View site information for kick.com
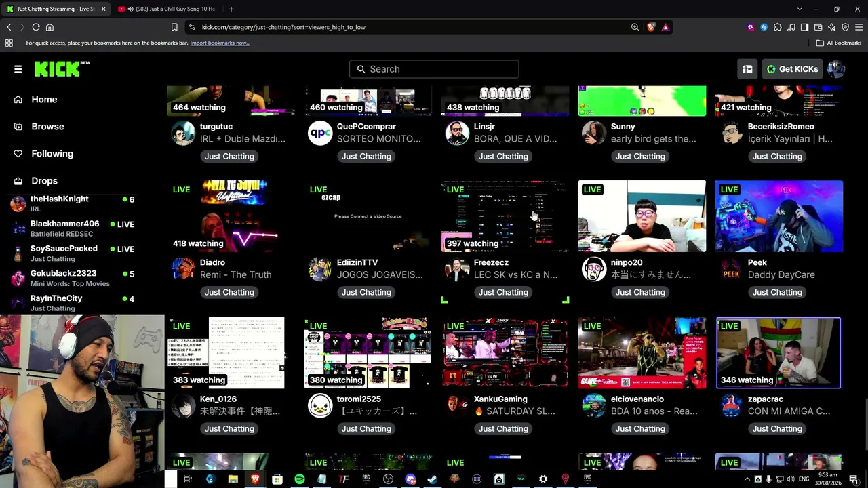Image resolution: width=868 pixels, height=488 pixels. 192,27
